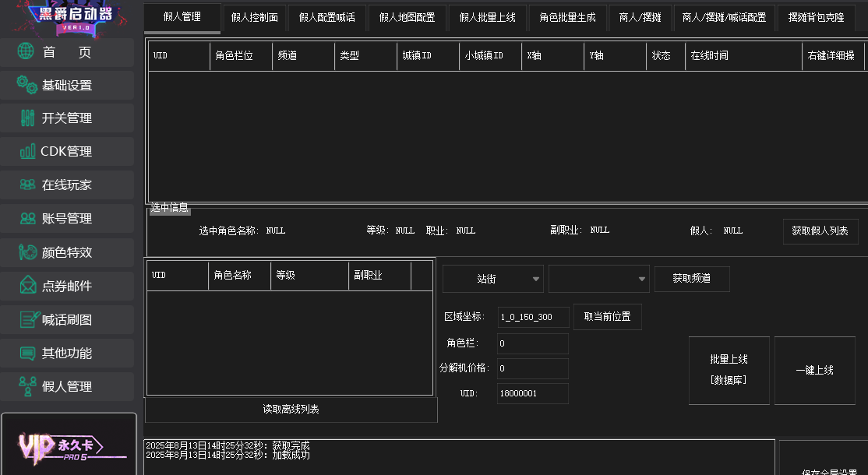Click the people icon for 在线玩家

(27, 185)
